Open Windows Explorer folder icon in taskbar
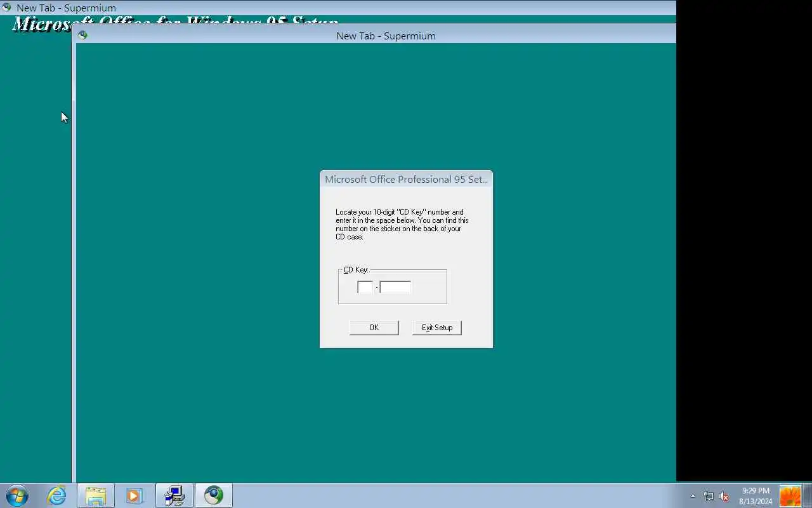Image resolution: width=812 pixels, height=508 pixels. coord(96,495)
